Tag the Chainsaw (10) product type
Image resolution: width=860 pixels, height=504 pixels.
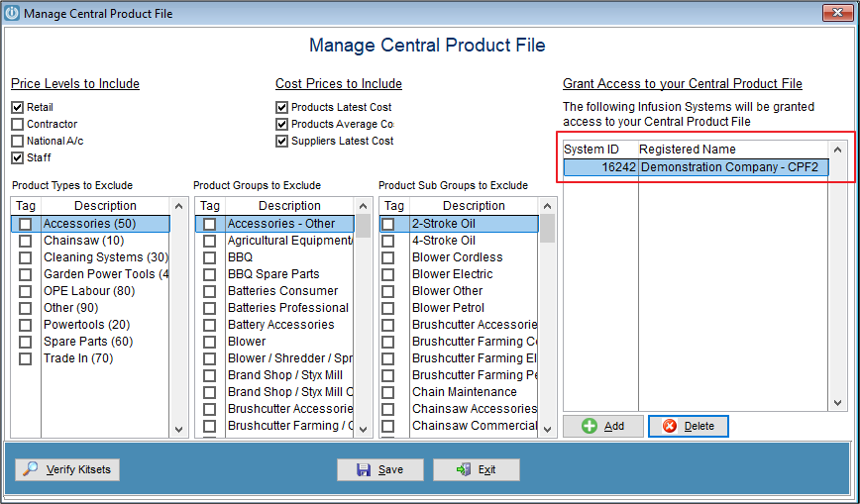coord(25,241)
